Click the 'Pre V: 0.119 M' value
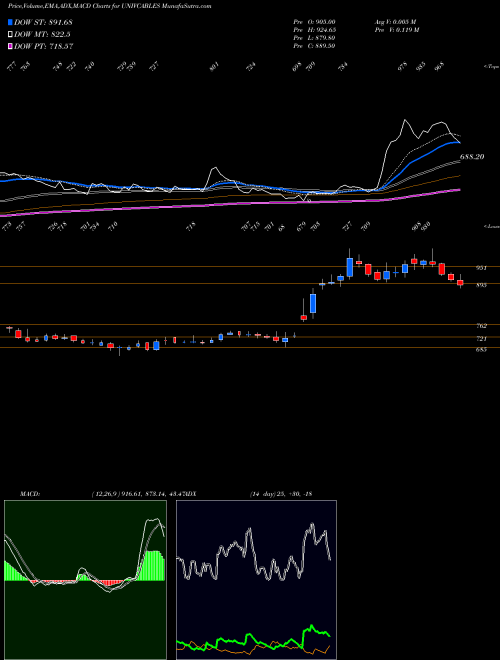 coord(396,30)
